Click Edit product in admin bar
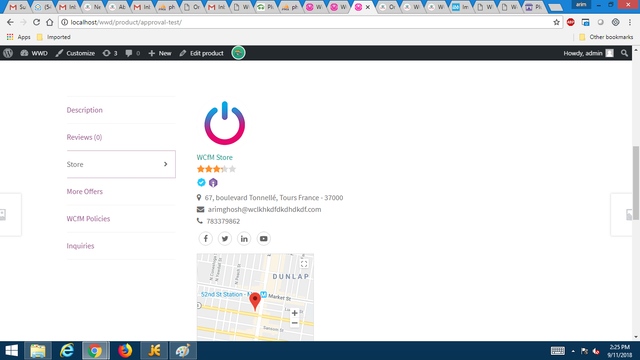Viewport: 640px width, 360px height. click(x=202, y=53)
